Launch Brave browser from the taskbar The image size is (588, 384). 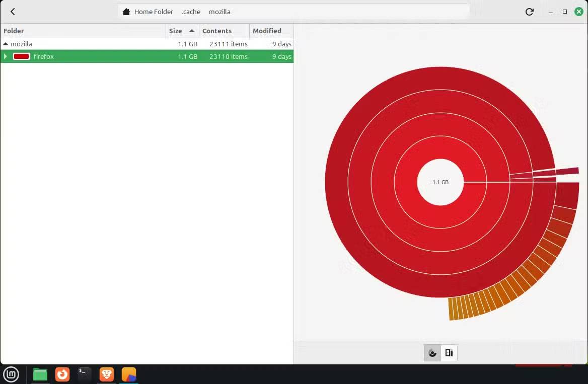click(x=107, y=374)
